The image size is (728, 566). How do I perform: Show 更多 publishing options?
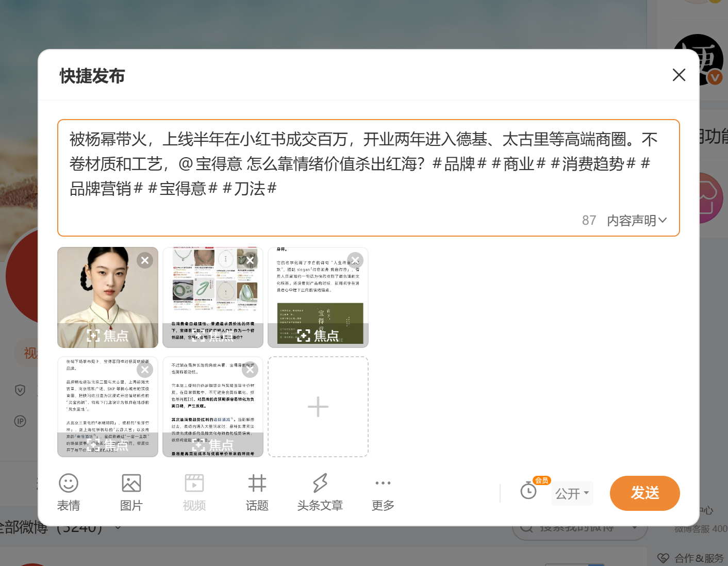(x=383, y=492)
